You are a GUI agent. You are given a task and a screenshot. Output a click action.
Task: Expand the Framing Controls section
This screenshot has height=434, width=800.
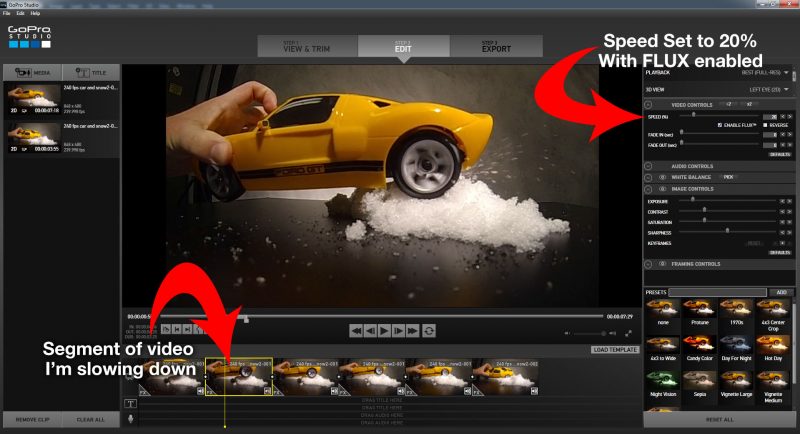tap(649, 264)
